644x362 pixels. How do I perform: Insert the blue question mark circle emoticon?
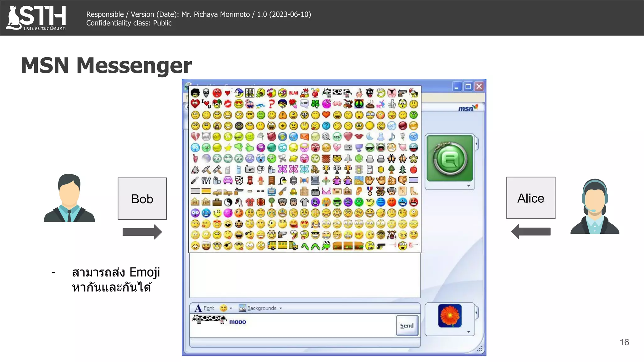click(x=326, y=126)
